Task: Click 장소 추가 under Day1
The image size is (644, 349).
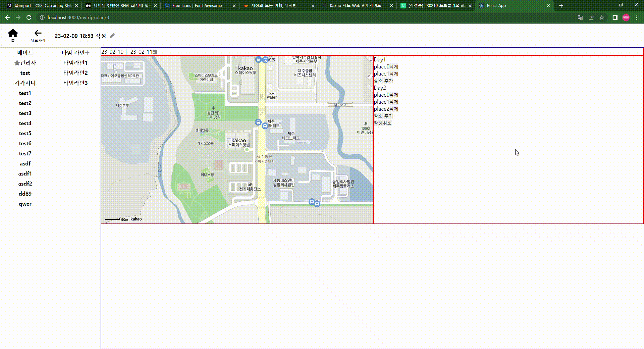Action: point(383,81)
